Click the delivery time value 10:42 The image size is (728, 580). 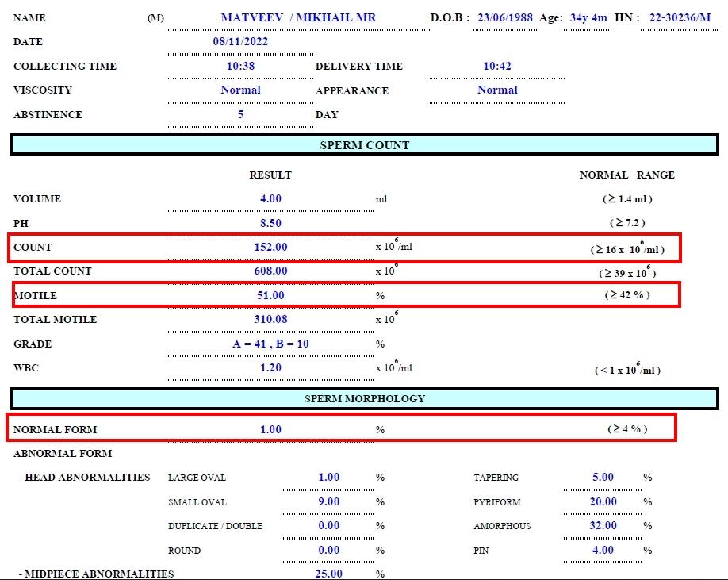pos(497,66)
